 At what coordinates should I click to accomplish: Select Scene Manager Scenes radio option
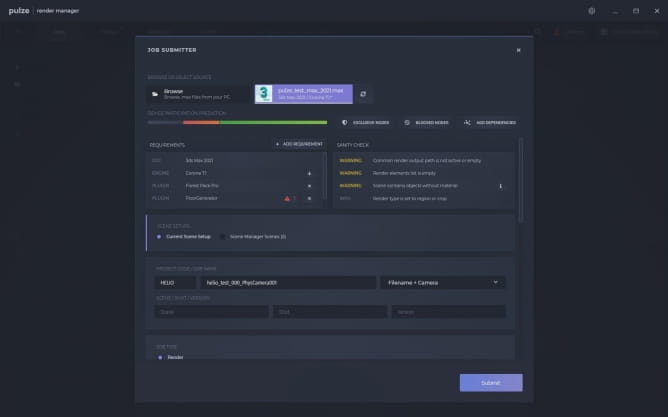[x=222, y=236]
